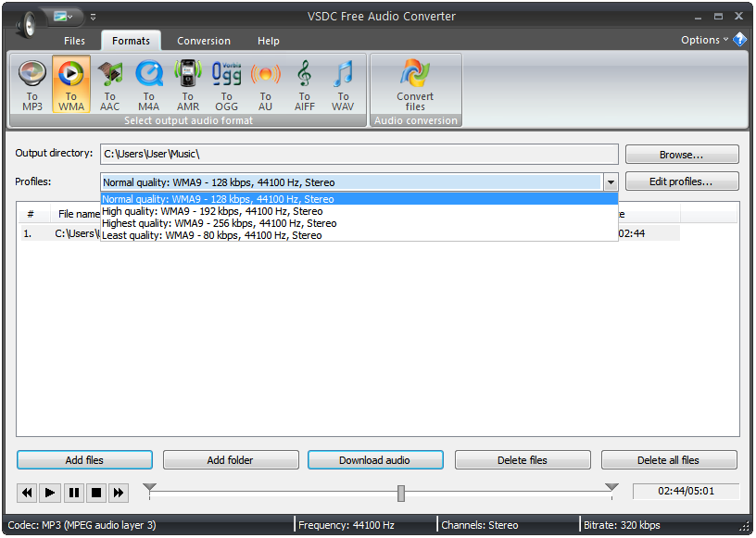Click the Delete files button

coord(523,460)
